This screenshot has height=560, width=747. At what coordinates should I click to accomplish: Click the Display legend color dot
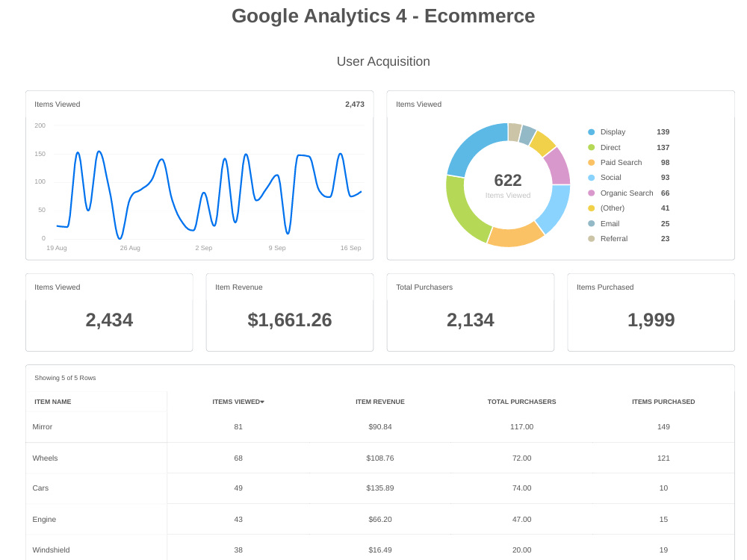click(x=591, y=132)
